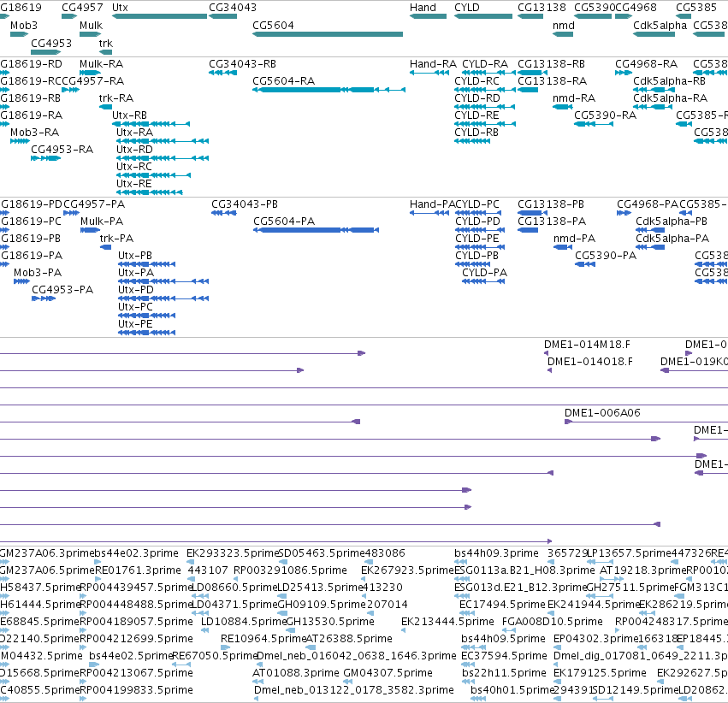Click the Hand gene feature
This screenshot has width=728, height=703.
click(428, 16)
